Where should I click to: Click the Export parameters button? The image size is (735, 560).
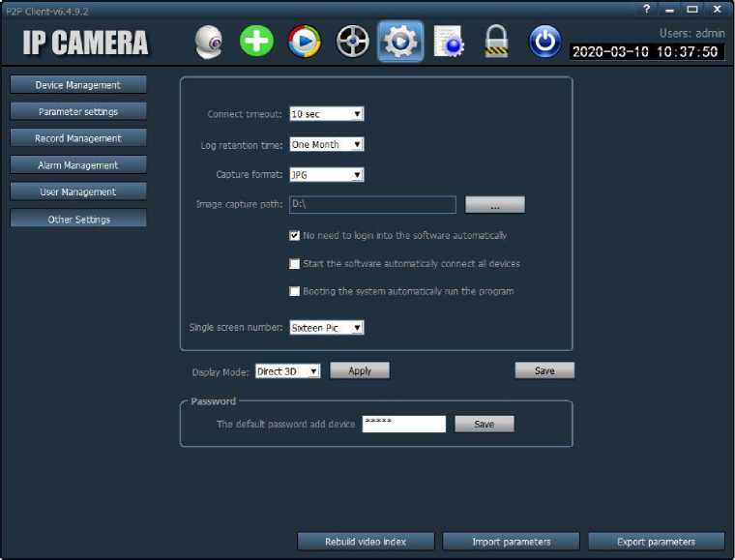(x=656, y=542)
